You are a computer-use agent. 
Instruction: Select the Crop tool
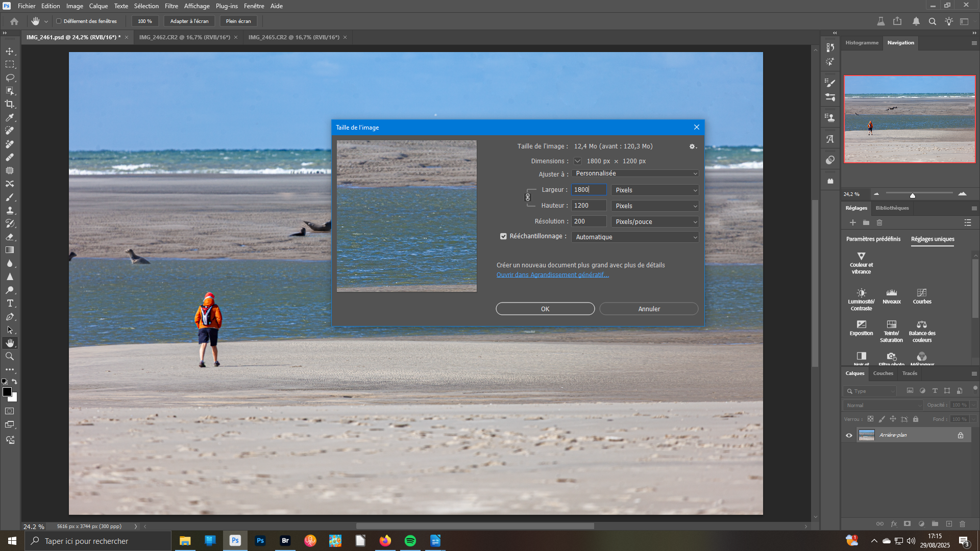click(10, 105)
